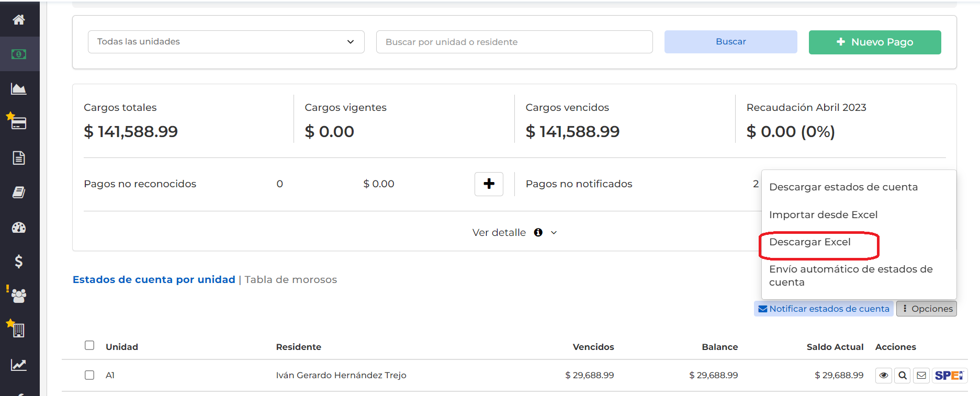Open the residents group sidebar icon

click(19, 296)
